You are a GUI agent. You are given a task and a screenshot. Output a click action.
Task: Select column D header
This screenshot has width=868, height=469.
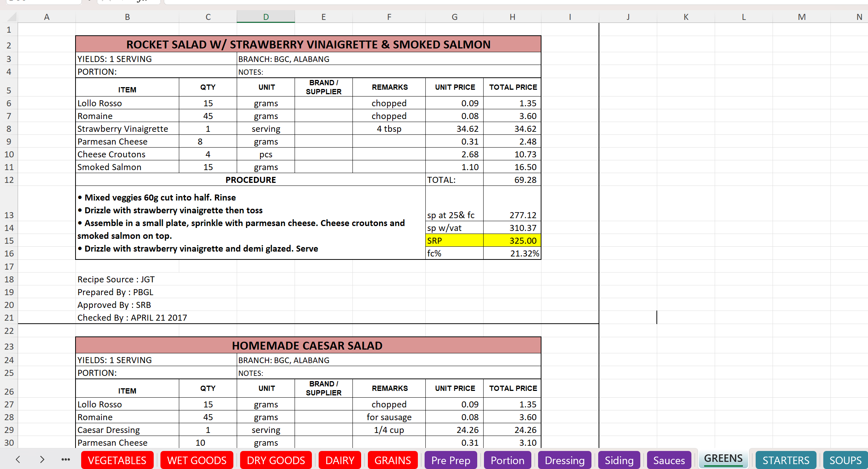tap(266, 17)
